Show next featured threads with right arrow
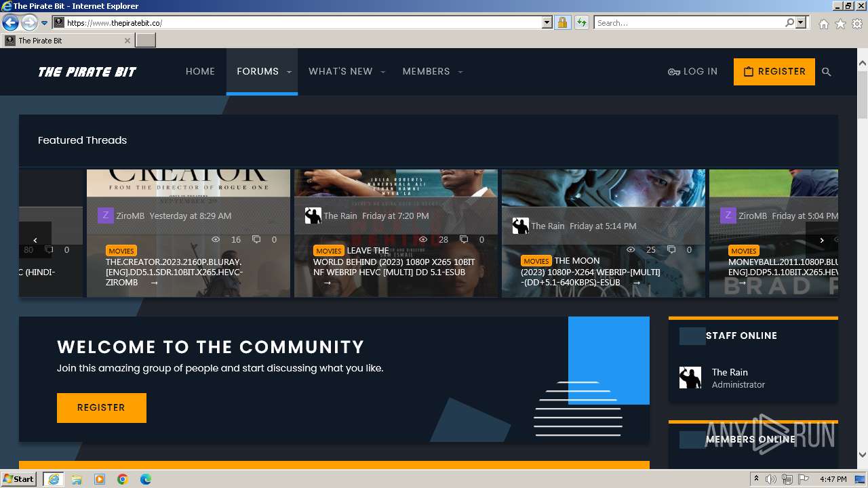The height and width of the screenshot is (488, 868). click(822, 240)
